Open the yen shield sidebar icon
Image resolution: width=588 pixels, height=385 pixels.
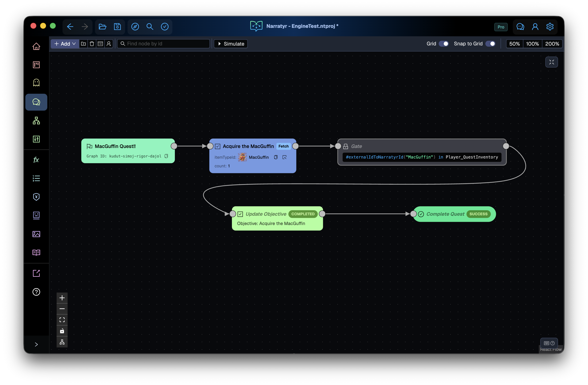(36, 197)
